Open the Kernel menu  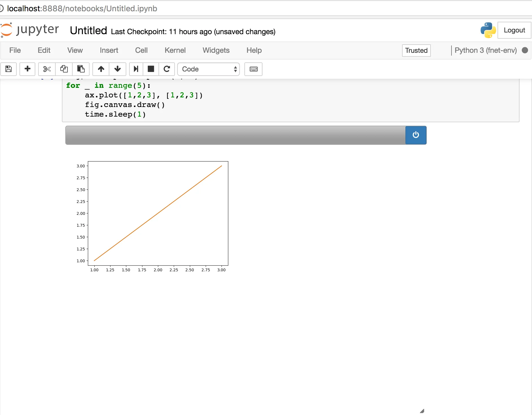[x=175, y=50]
